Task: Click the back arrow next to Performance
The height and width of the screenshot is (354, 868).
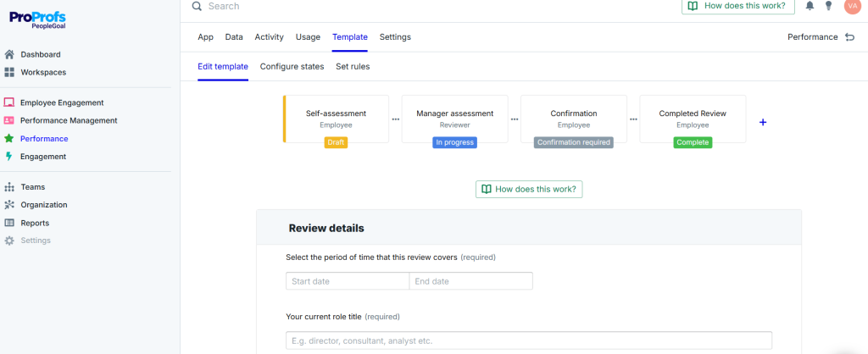Action: (x=849, y=37)
